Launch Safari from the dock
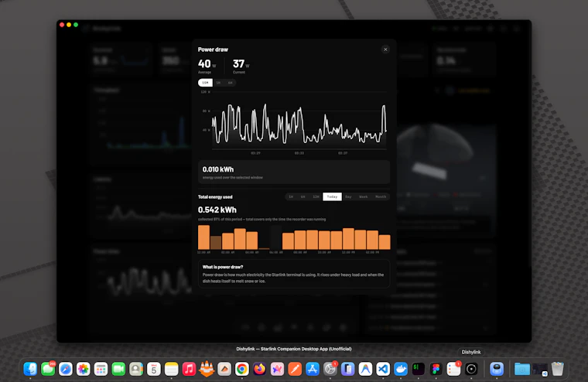This screenshot has width=588, height=382. tap(66, 370)
